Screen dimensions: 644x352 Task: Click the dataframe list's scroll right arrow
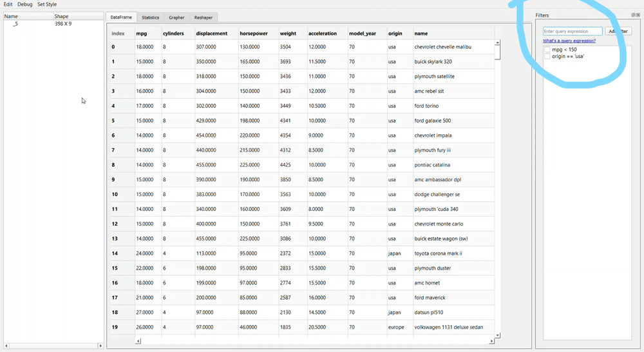[x=100, y=346]
